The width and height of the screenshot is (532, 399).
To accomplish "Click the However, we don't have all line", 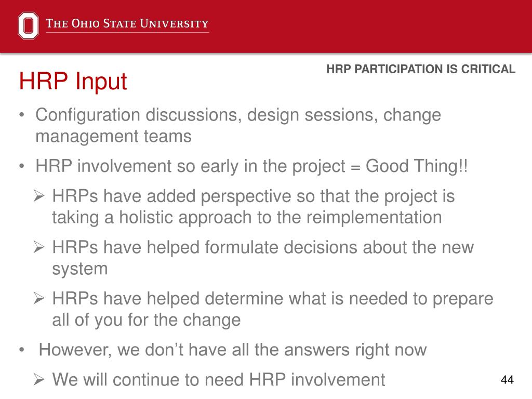I will (233, 350).
